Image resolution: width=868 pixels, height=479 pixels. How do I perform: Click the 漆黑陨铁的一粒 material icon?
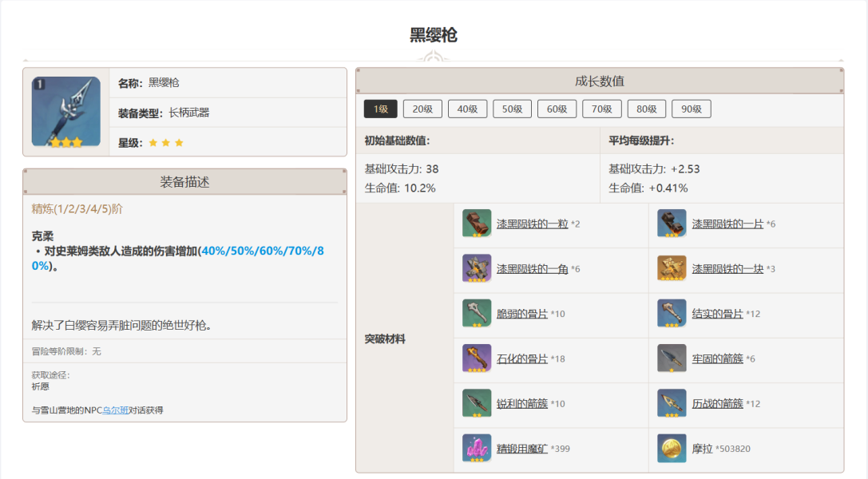pos(477,224)
